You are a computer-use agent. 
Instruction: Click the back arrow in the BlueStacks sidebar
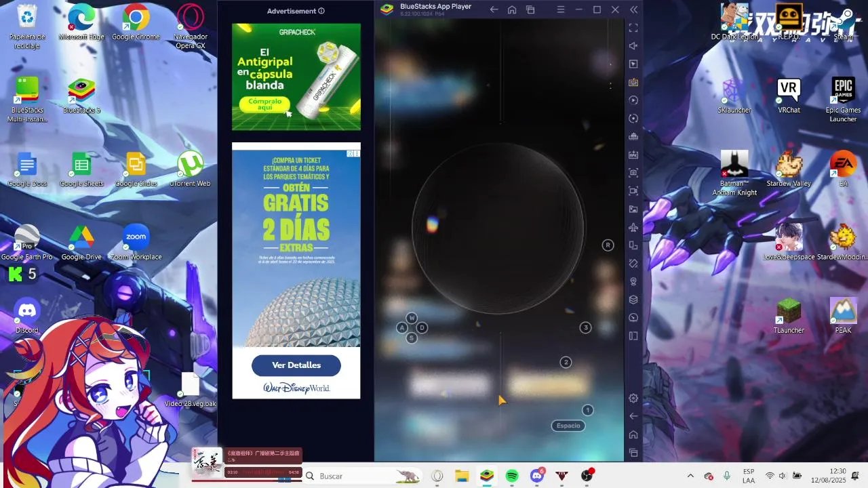coord(633,416)
